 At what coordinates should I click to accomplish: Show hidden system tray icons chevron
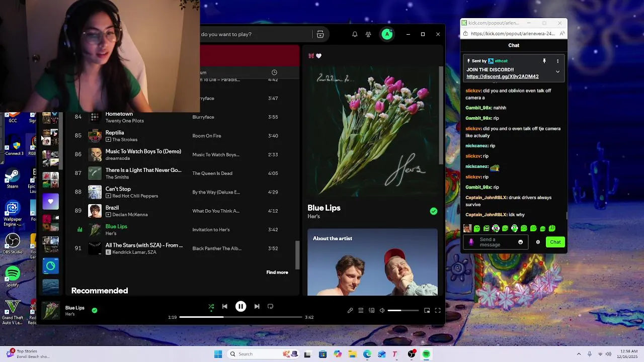[x=579, y=354]
